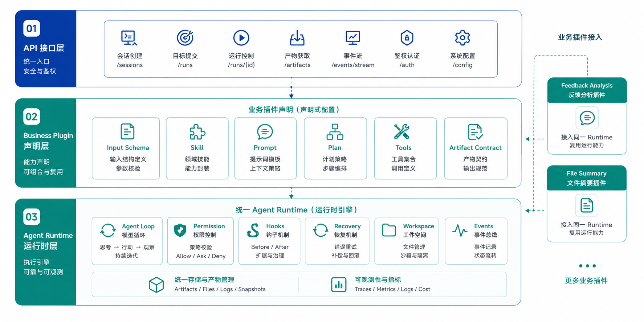Click the Input Schema document icon

(127, 131)
